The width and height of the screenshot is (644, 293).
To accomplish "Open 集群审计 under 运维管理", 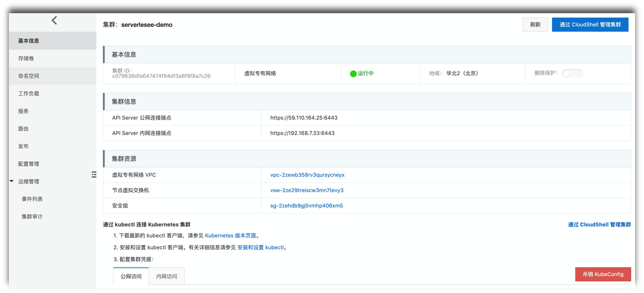I will click(x=53, y=216).
